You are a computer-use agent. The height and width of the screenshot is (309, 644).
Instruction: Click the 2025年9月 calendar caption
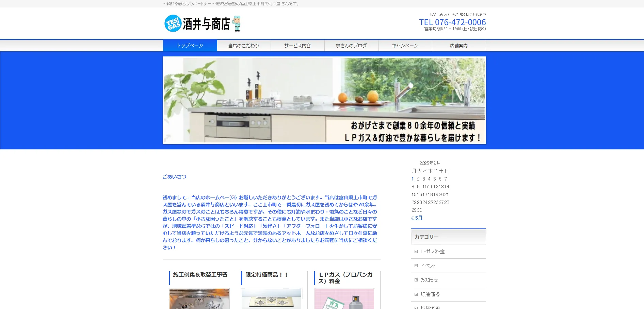430,163
